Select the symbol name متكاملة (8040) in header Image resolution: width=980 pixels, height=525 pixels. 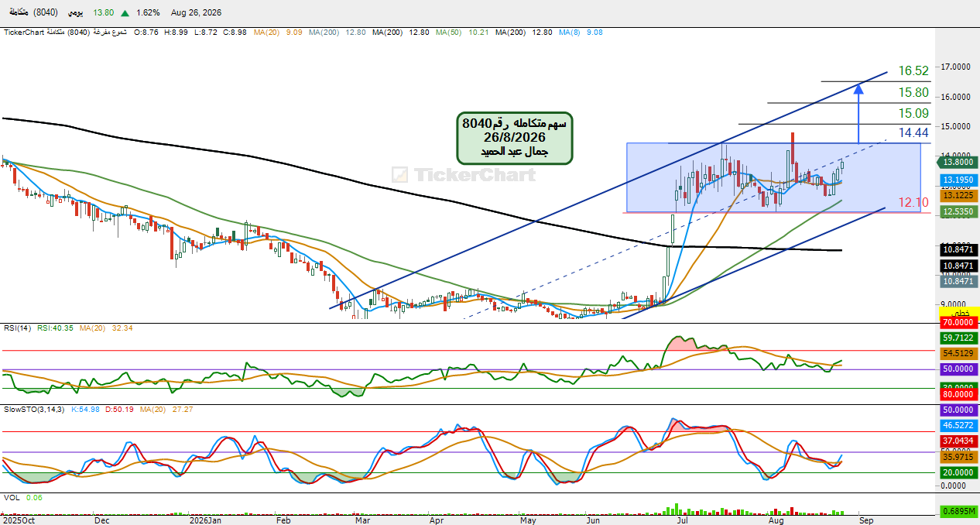coord(33,13)
